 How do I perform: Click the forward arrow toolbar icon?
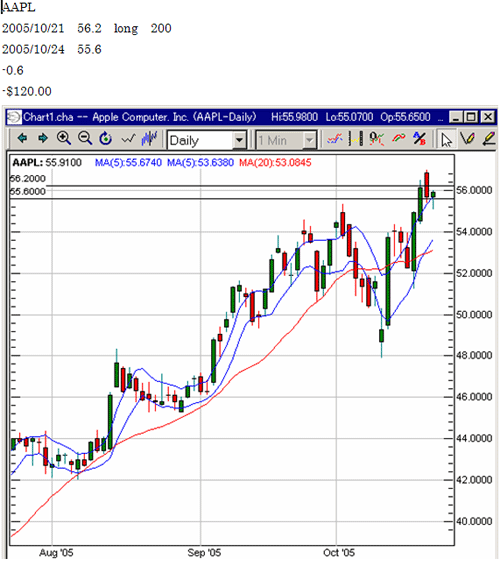click(43, 138)
